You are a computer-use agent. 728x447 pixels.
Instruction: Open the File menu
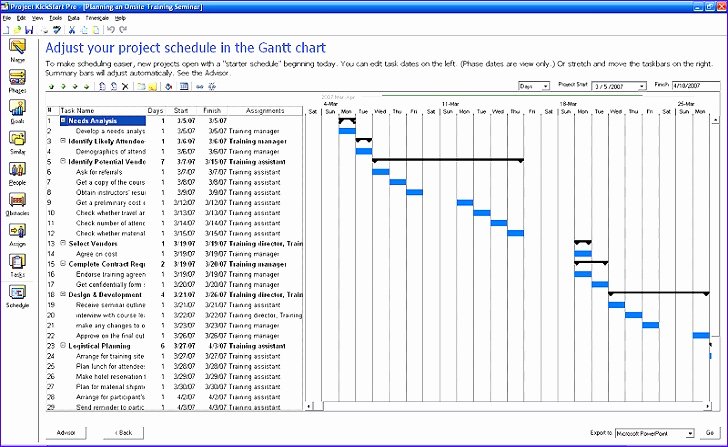(x=6, y=18)
